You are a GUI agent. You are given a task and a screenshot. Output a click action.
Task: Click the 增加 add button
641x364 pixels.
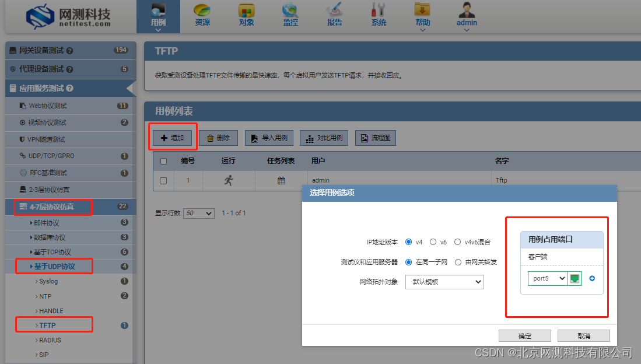(173, 138)
